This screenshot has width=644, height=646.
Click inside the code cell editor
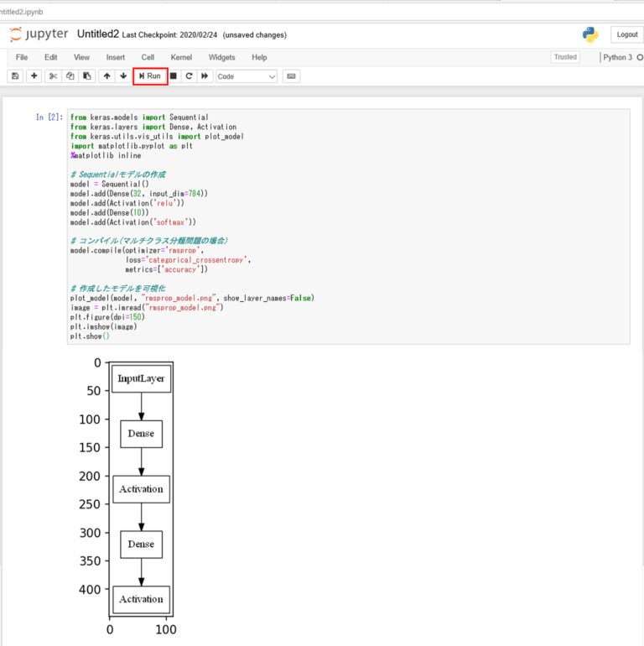(x=348, y=227)
